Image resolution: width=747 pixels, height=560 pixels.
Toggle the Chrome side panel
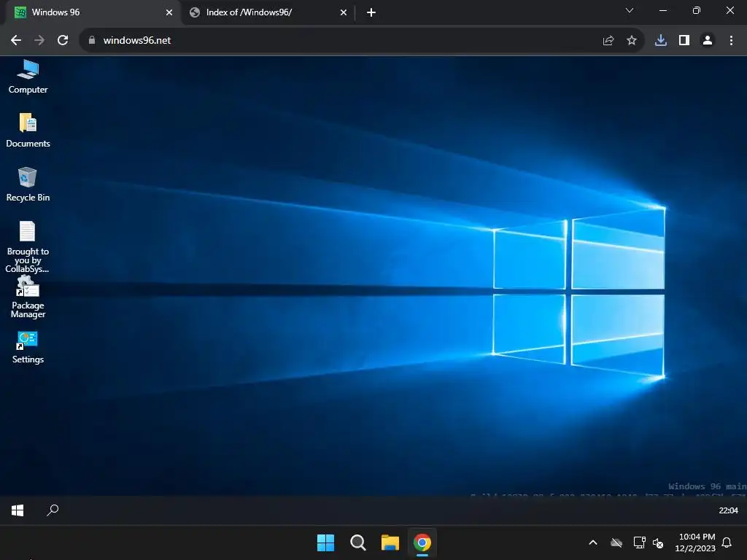pos(684,41)
